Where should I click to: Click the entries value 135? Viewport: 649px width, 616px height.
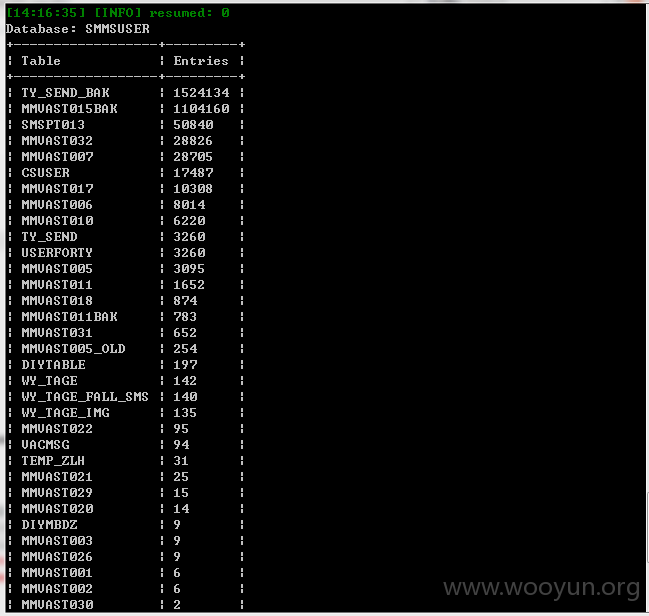point(185,413)
